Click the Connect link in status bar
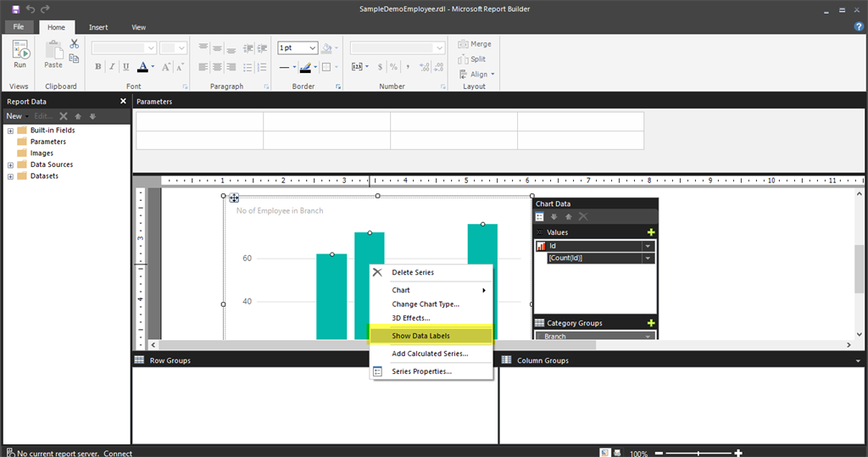The width and height of the screenshot is (868, 457). coord(117,453)
